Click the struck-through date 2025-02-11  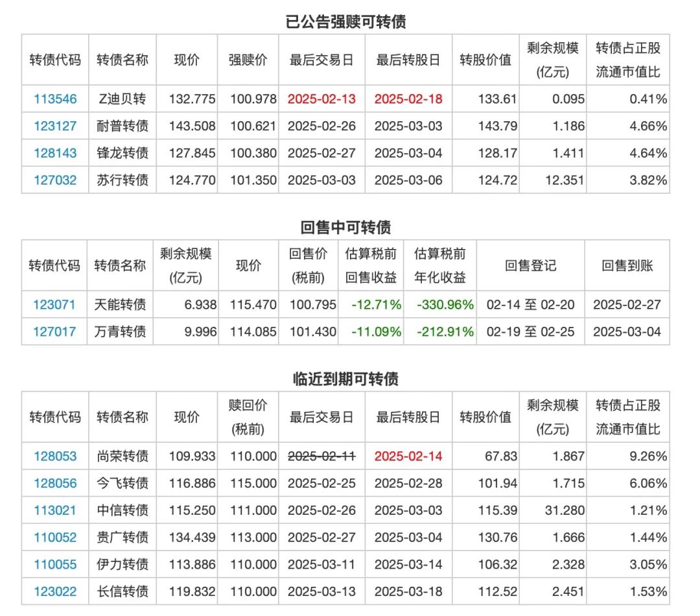click(322, 456)
